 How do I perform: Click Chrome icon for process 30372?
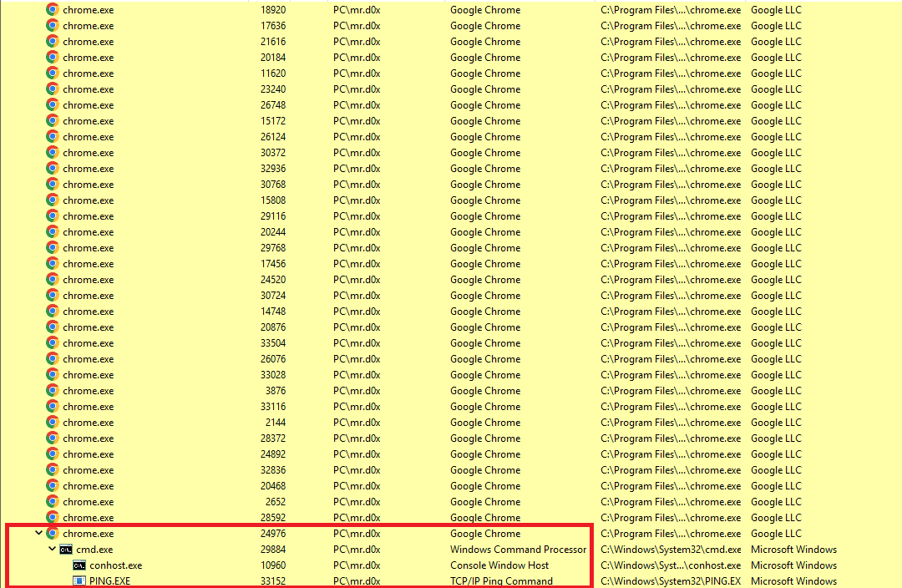(53, 153)
